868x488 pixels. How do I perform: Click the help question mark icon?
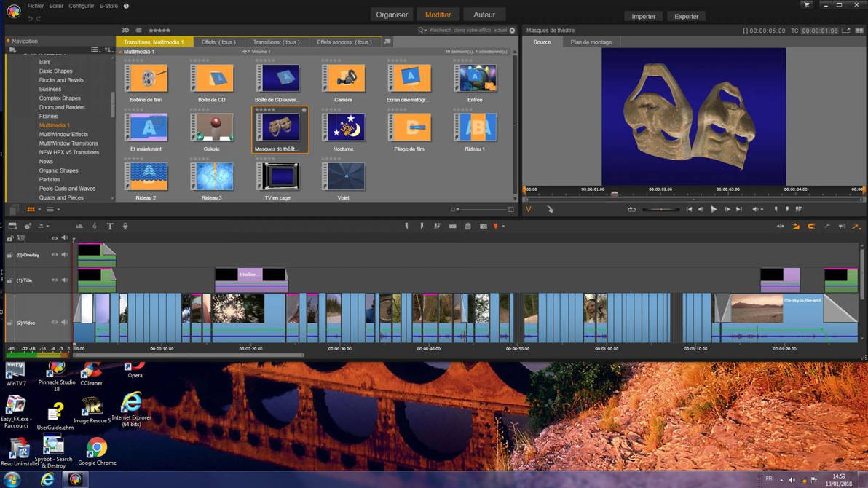tap(126, 6)
